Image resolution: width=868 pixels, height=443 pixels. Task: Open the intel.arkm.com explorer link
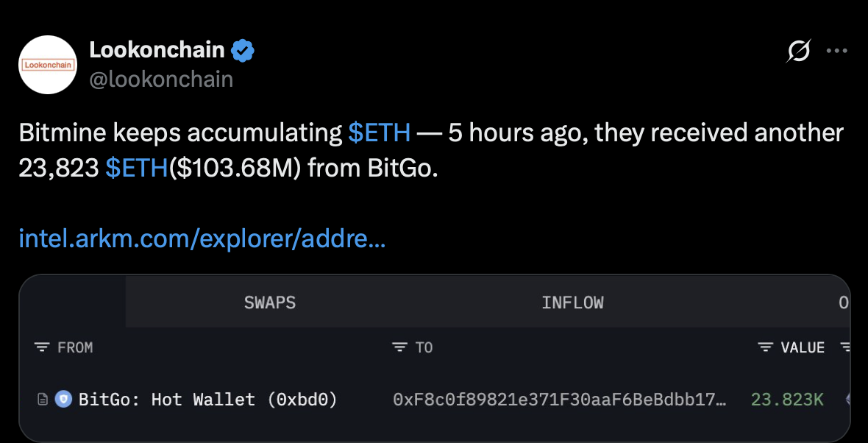(202, 238)
